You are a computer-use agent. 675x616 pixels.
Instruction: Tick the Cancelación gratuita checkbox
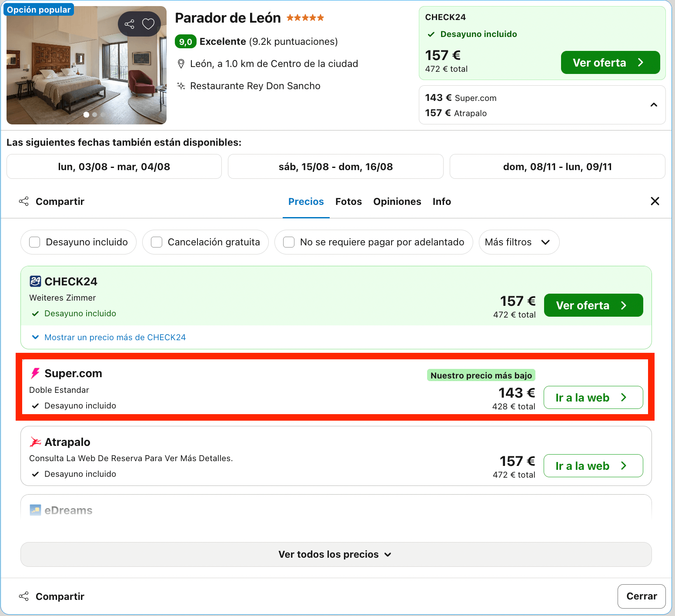tap(157, 242)
